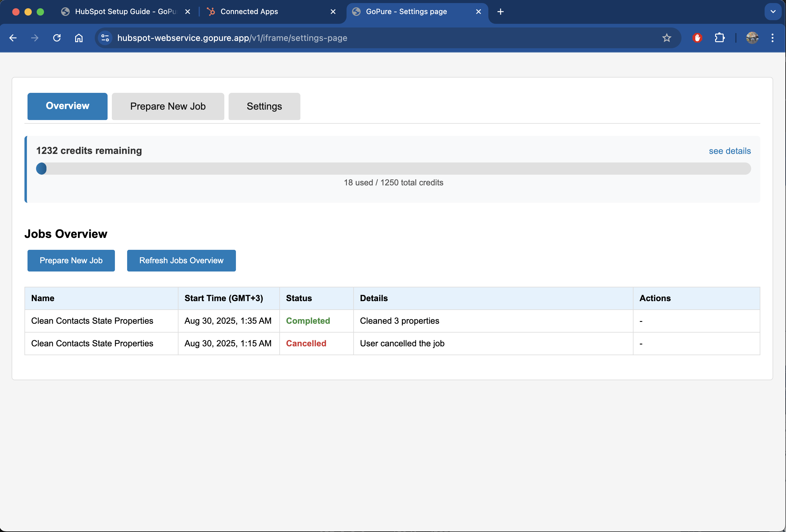The height and width of the screenshot is (532, 786).
Task: Switch to the Connected Apps tab
Action: (249, 12)
